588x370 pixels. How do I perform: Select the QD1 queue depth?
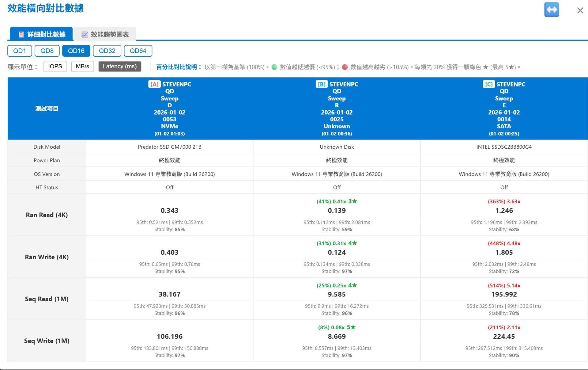[x=20, y=51]
